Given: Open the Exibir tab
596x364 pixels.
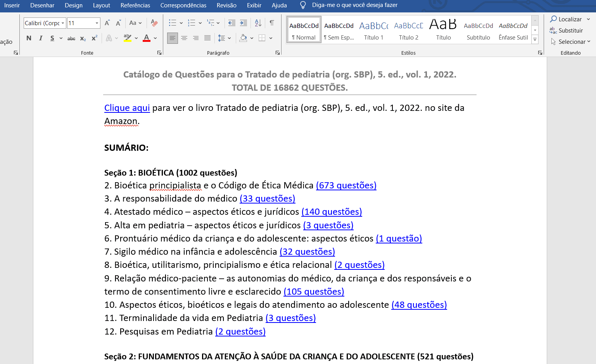Looking at the screenshot, I should tap(254, 5).
